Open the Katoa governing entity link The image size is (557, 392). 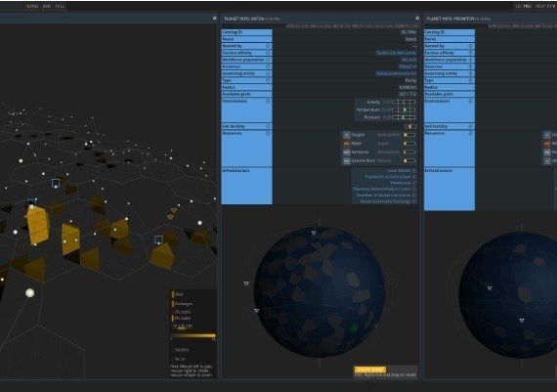tap(396, 73)
